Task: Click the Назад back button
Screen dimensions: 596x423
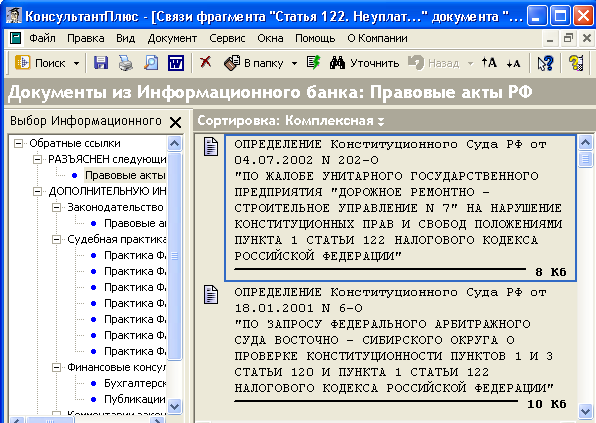Action: click(434, 63)
